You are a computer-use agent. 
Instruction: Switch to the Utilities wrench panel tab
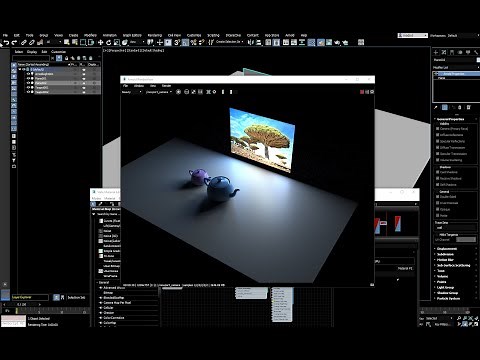[x=476, y=52]
